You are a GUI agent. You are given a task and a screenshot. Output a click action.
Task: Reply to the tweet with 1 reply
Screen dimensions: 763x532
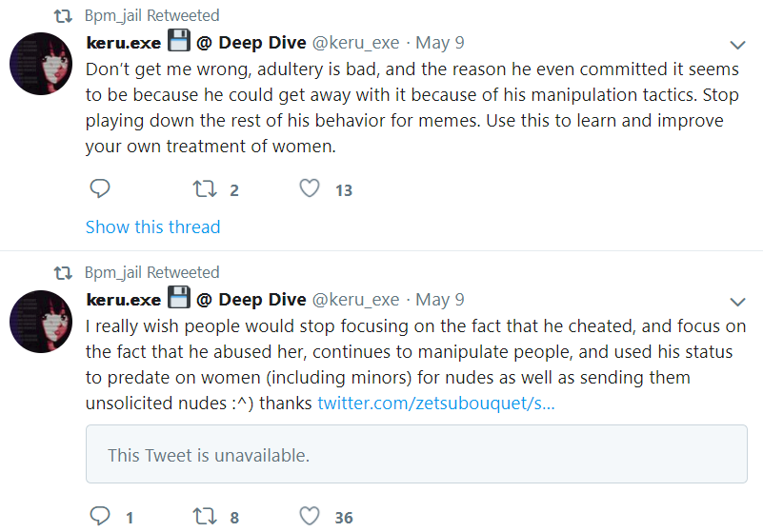(x=100, y=516)
